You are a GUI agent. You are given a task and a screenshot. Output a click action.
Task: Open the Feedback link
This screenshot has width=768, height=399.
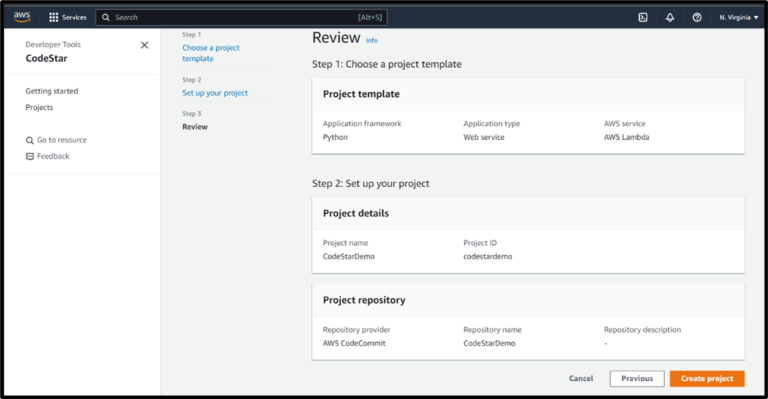(x=53, y=156)
